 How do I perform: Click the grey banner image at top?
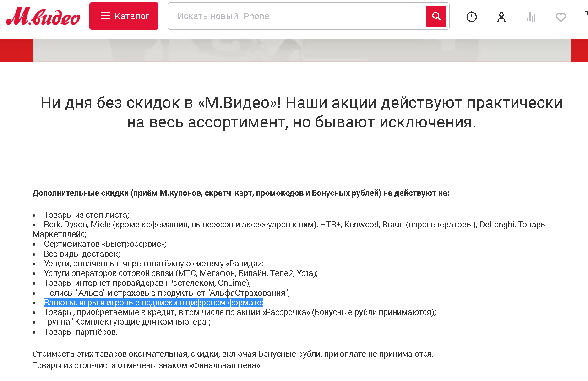pos(301,50)
